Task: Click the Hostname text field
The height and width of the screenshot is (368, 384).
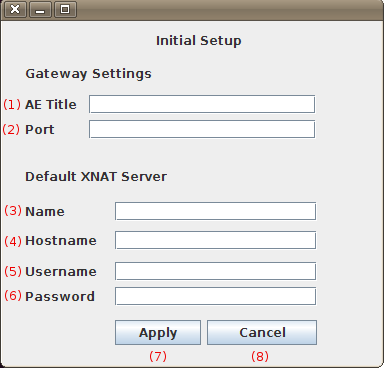Action: 216,240
